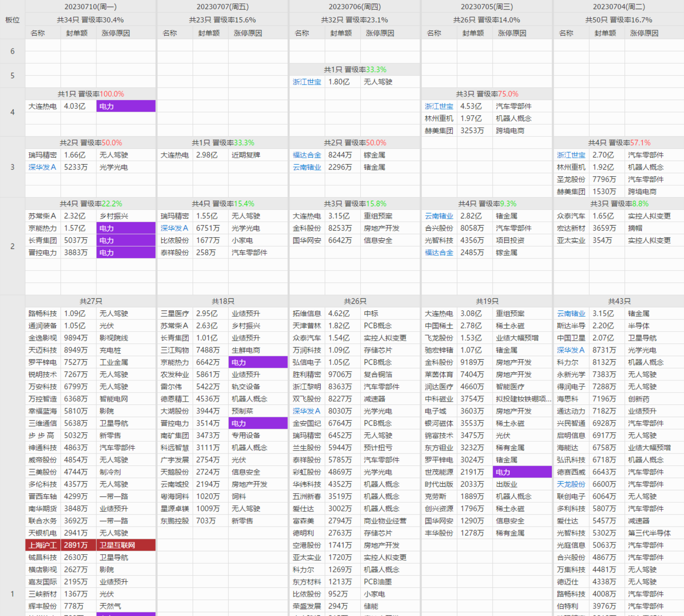Open 深华发A link with 6751万 封单额
The height and width of the screenshot is (616, 684).
pos(174,228)
